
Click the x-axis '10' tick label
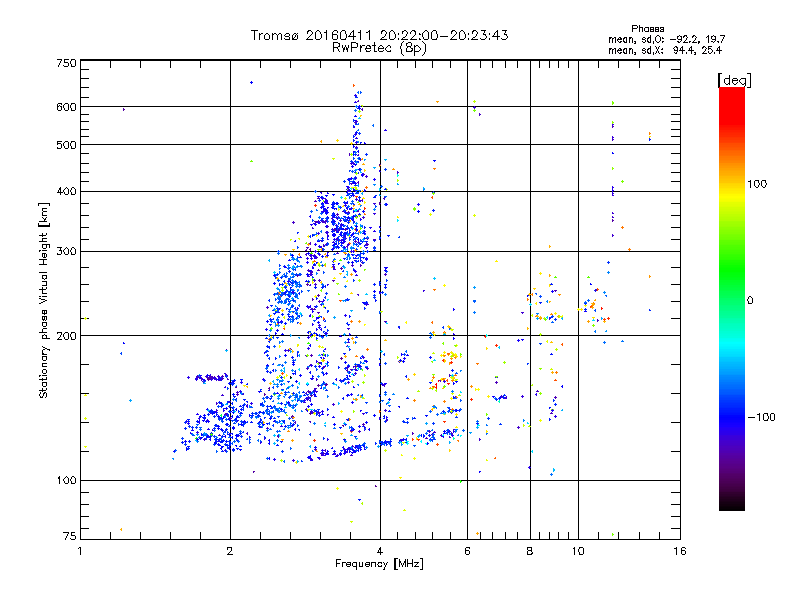point(578,551)
